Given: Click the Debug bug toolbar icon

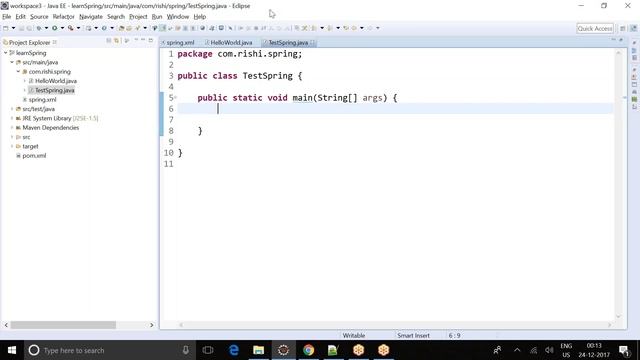Looking at the screenshot, I should coord(39,28).
